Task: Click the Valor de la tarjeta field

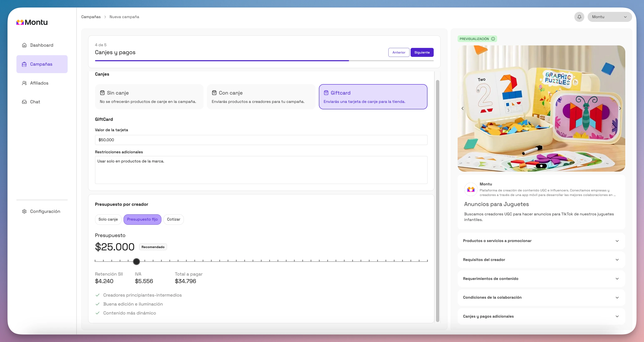Action: (261, 140)
